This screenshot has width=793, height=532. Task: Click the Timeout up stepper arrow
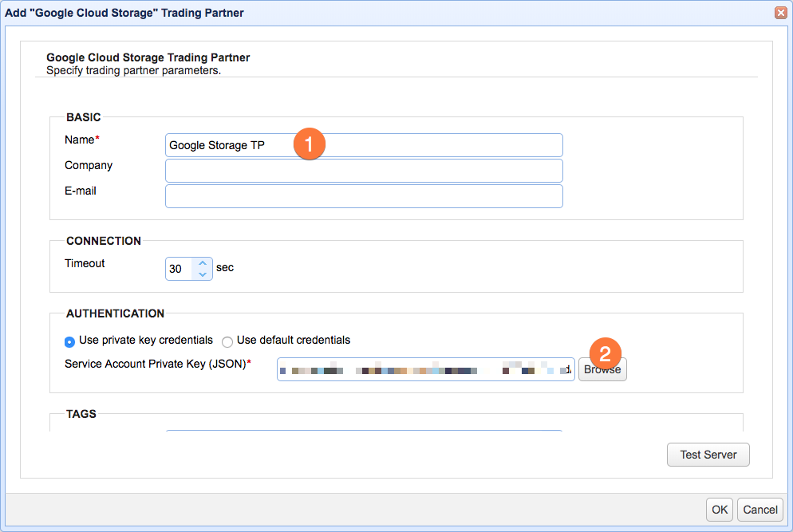point(203,263)
